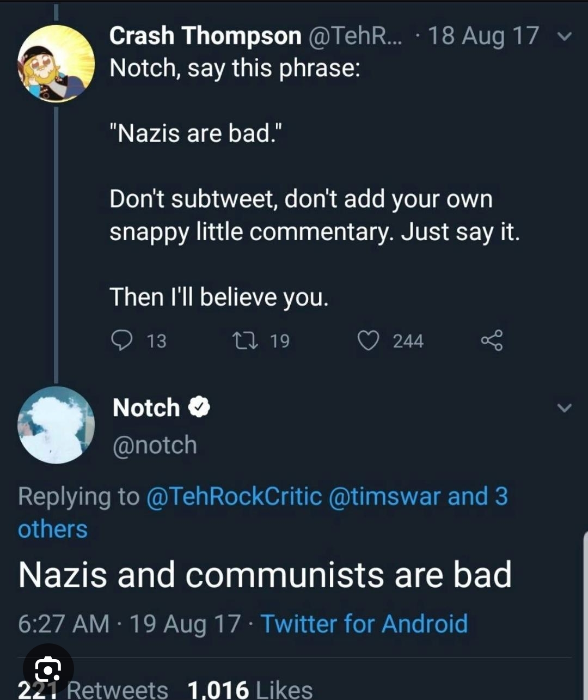This screenshot has width=588, height=700.
Task: Open the chevron menu on Notch's tweet
Action: pos(565,407)
